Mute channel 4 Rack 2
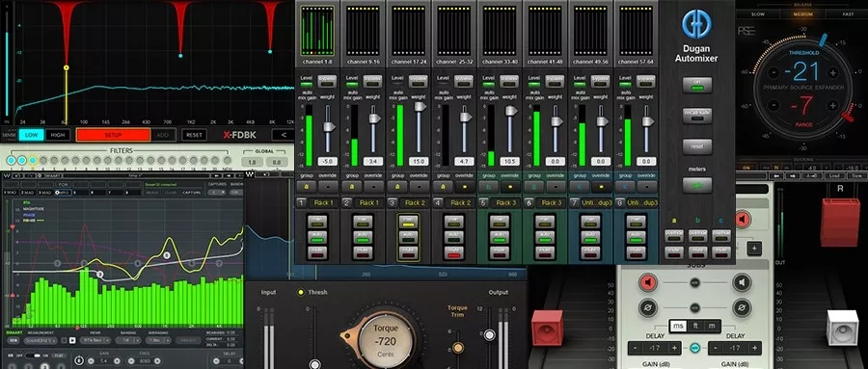 (454, 252)
